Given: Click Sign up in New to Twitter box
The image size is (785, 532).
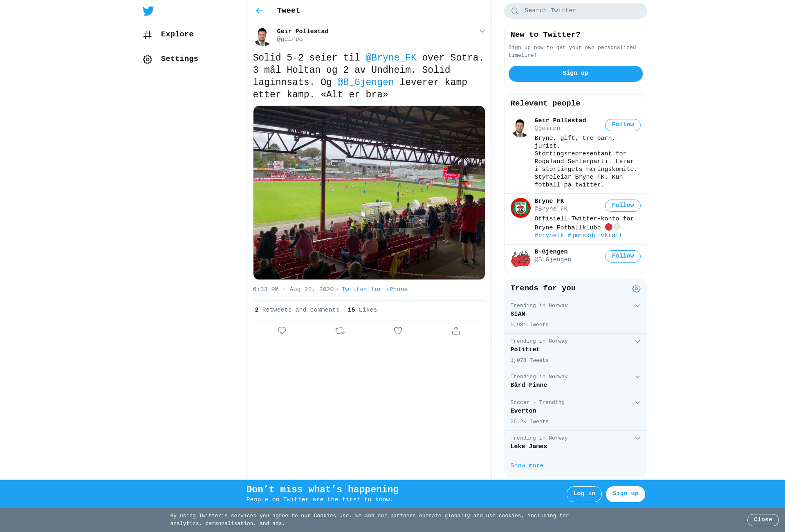Looking at the screenshot, I should pos(575,74).
